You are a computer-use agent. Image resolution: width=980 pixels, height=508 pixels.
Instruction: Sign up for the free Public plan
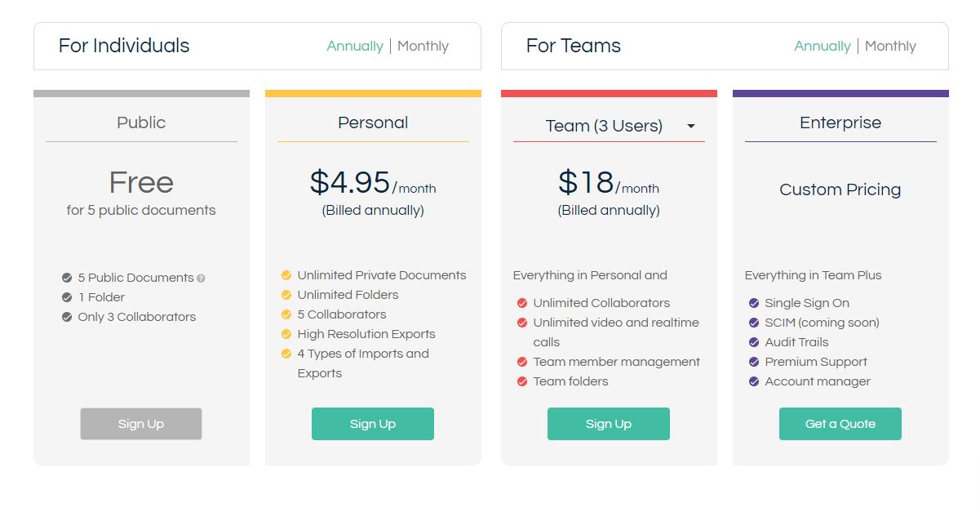[141, 424]
